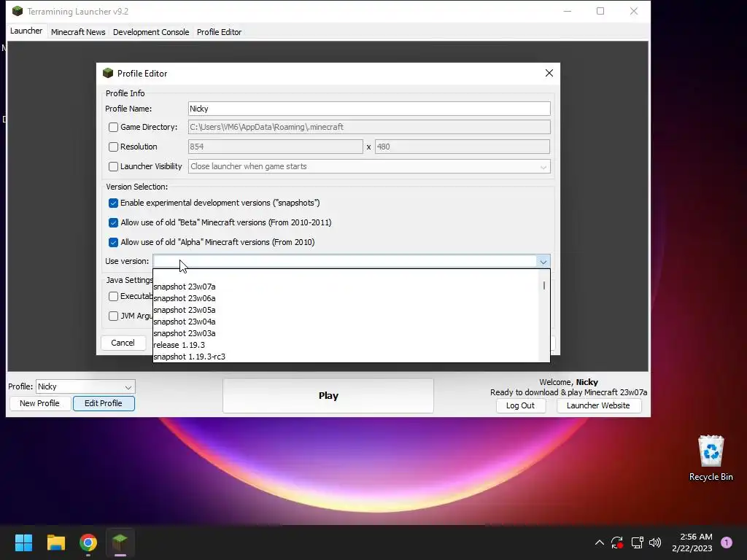Open notification center badge
The image size is (747, 560).
[727, 542]
